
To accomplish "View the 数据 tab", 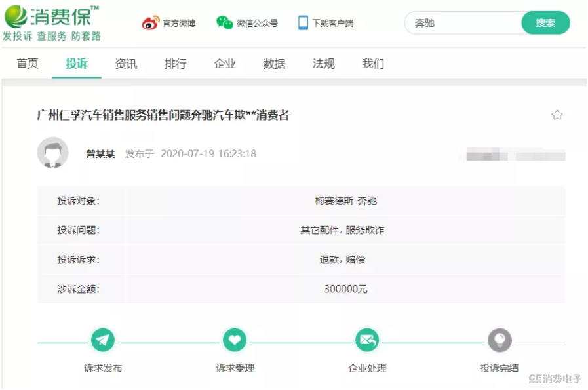I will click(274, 64).
